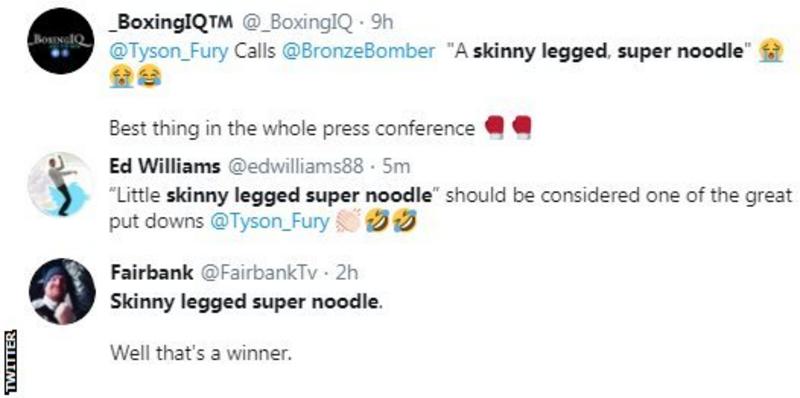Viewport: 800px width, 398px height.
Task: Click the tears-of-joy emoji on the second line
Action: [x=149, y=78]
